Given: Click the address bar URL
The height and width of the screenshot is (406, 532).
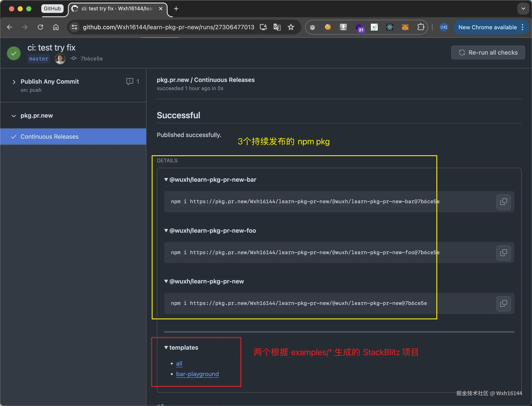Looking at the screenshot, I should pyautogui.click(x=168, y=27).
